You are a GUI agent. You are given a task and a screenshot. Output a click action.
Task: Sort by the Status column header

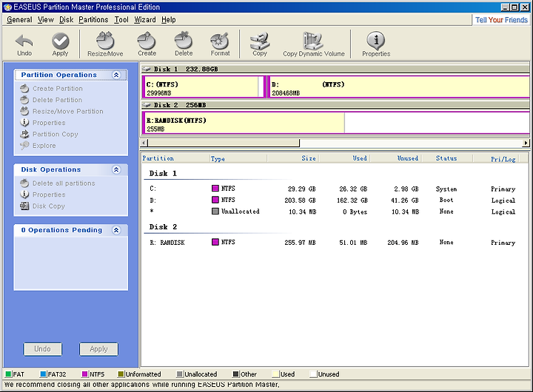tap(447, 158)
